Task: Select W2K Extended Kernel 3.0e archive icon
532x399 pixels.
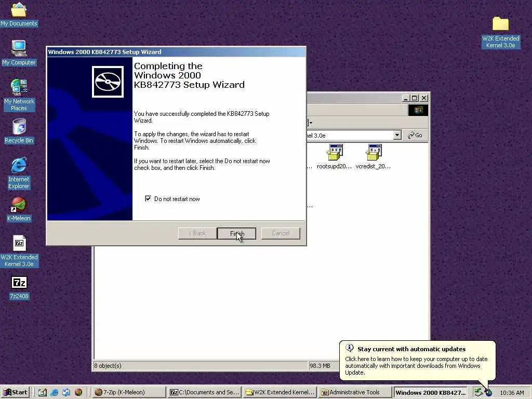Action: [x=19, y=251]
